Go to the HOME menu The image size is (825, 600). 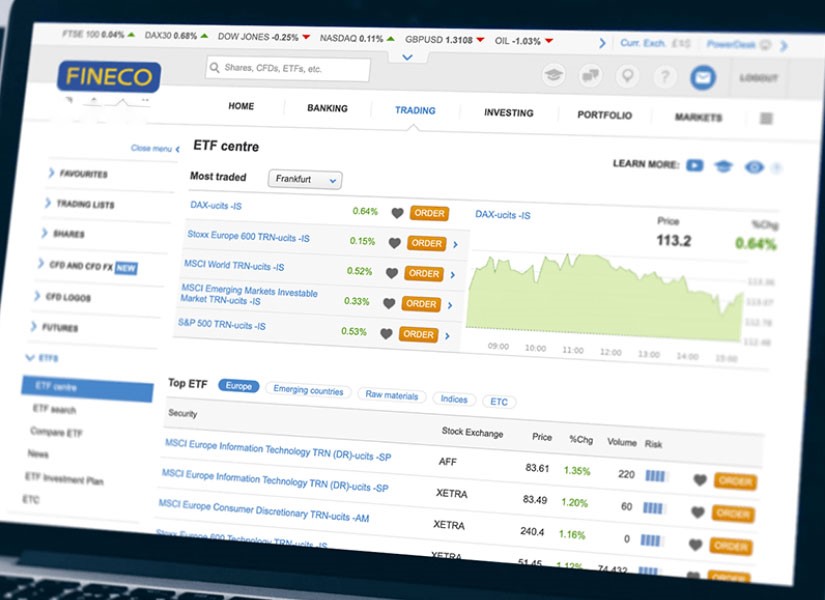[x=241, y=106]
